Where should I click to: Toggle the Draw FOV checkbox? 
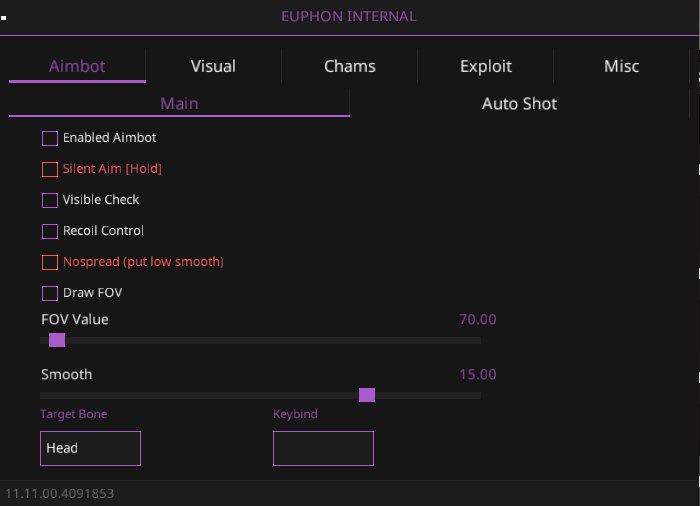(50, 293)
